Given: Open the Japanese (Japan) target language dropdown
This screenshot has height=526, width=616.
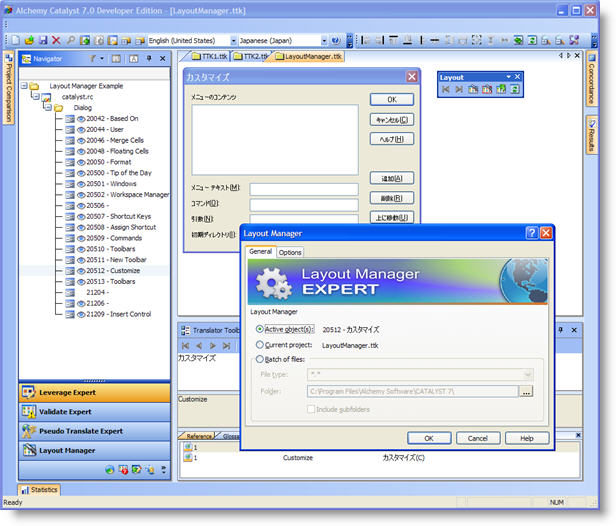Looking at the screenshot, I should (324, 40).
